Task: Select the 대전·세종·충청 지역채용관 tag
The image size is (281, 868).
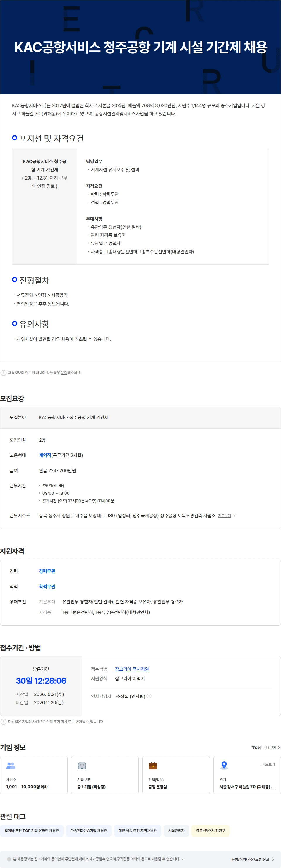Action: click(x=137, y=831)
